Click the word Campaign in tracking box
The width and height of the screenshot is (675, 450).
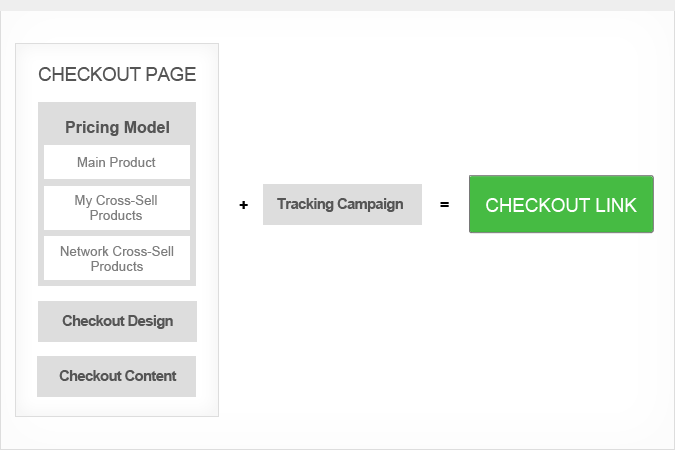370,204
